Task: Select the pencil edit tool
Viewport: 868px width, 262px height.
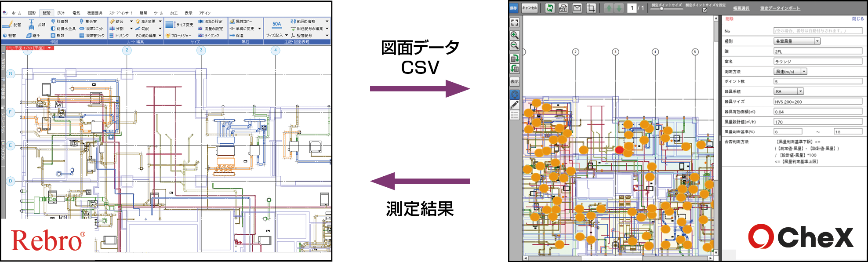Action: (x=515, y=105)
